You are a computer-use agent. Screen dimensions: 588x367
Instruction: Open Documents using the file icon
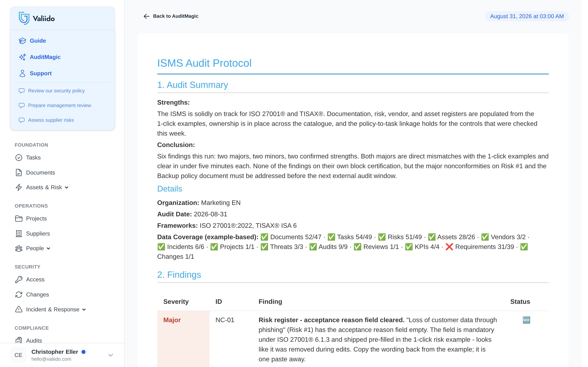pos(19,172)
